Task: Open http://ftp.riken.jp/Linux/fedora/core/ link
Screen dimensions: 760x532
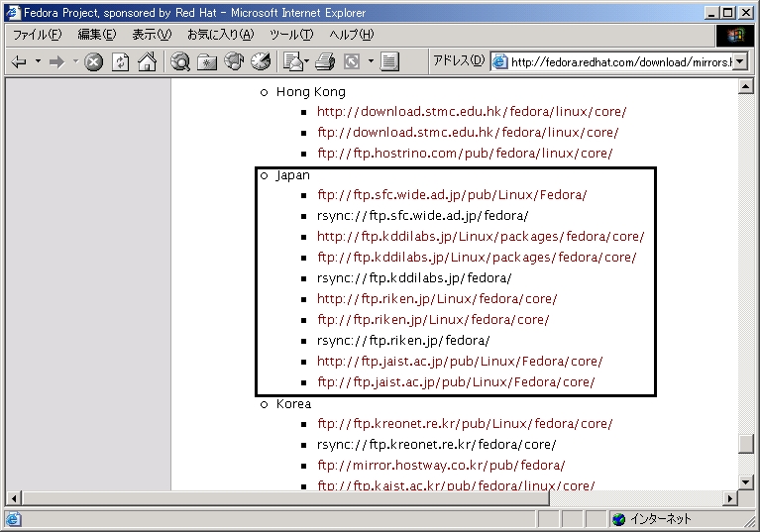Action: pos(437,299)
